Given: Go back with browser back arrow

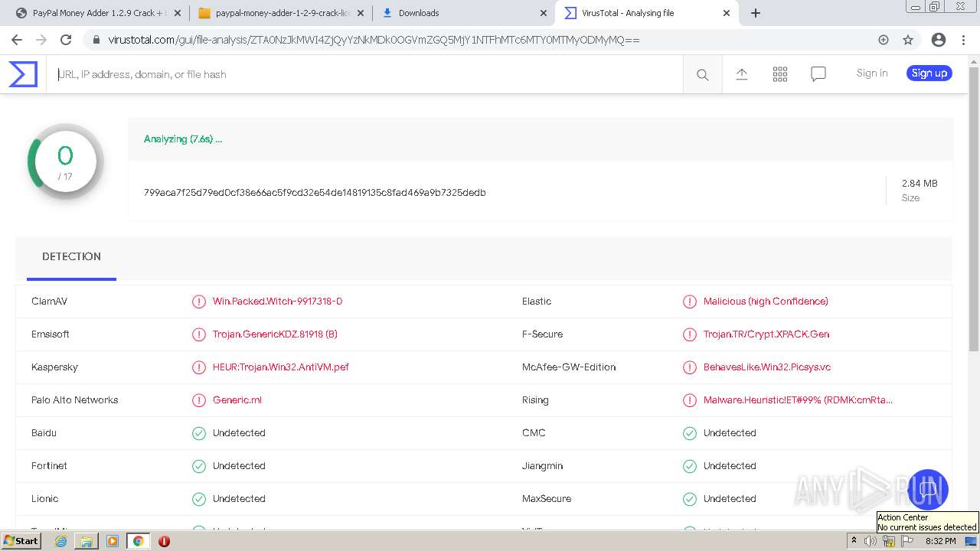Looking at the screenshot, I should [x=17, y=40].
